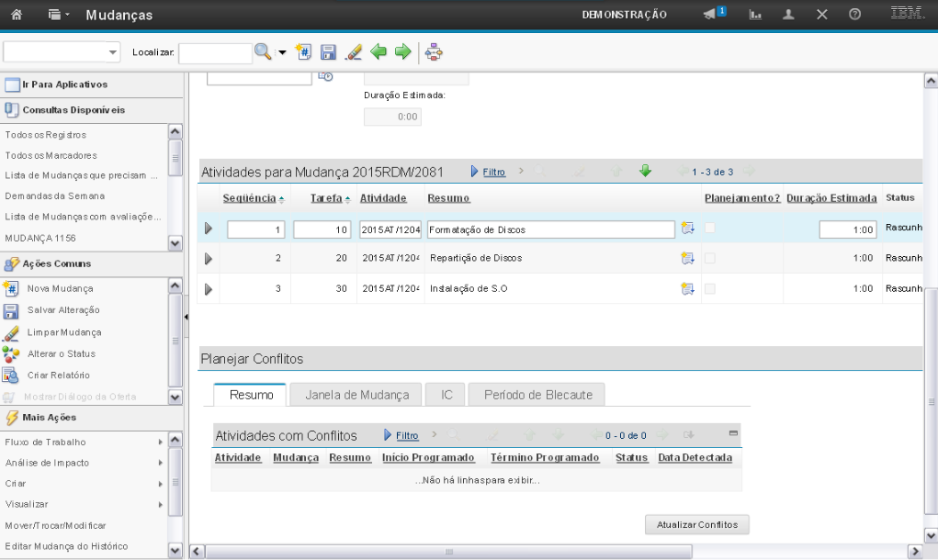
Task: Toggle Planejamento checkbox for Formatação de Discos
Action: tap(711, 229)
